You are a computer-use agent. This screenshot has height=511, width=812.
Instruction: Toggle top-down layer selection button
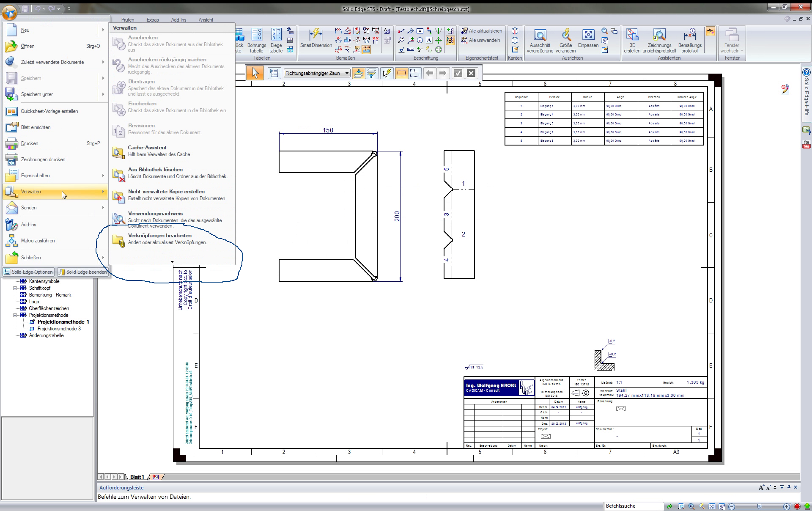358,73
